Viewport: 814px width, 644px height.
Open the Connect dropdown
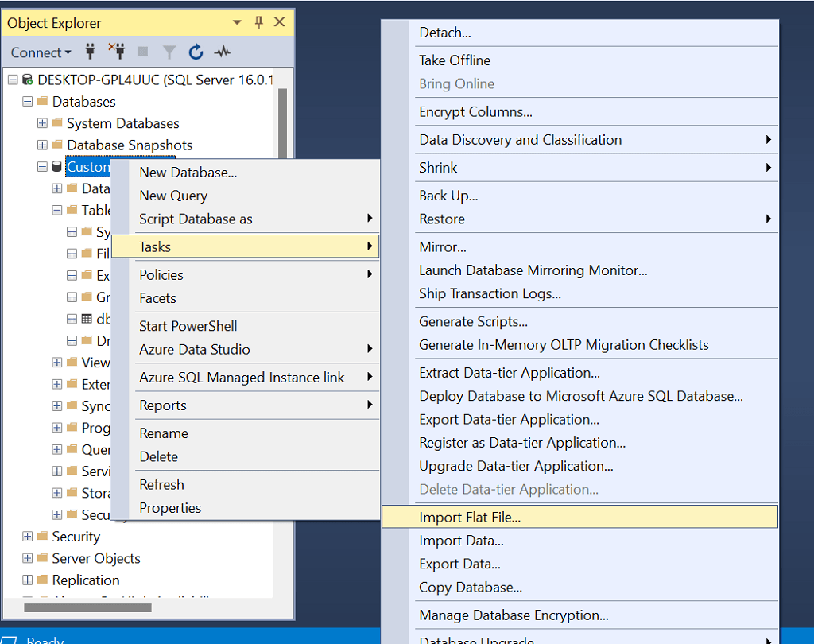(41, 52)
